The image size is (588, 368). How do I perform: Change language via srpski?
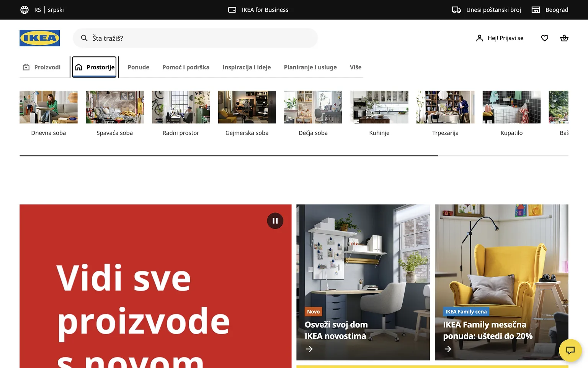(x=56, y=10)
